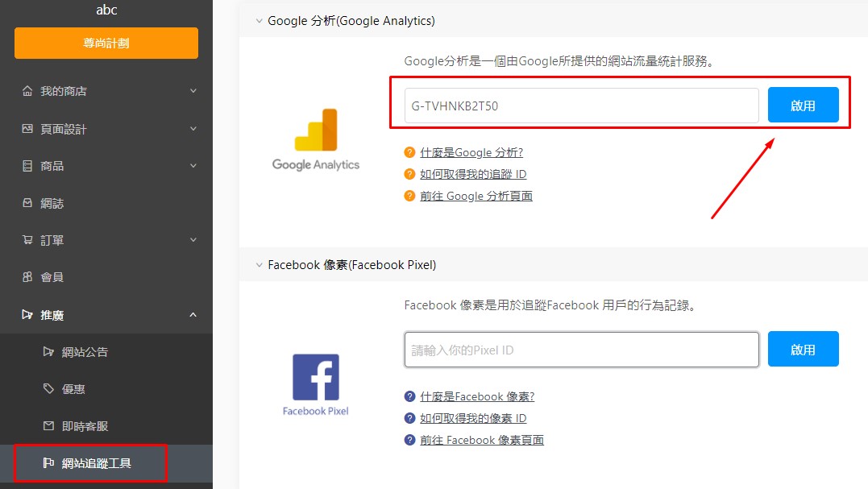The width and height of the screenshot is (868, 489).
Task: Click the 網站追蹤工具 flag icon
Action: 48,463
